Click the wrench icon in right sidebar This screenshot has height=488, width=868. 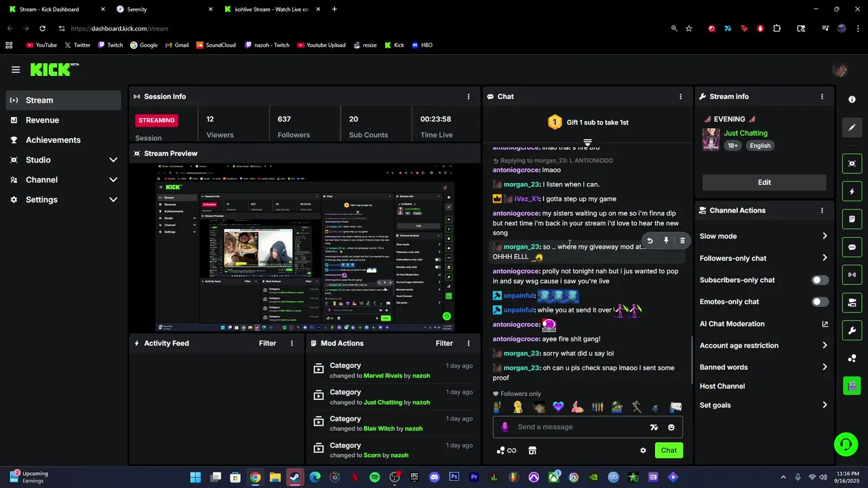852,331
